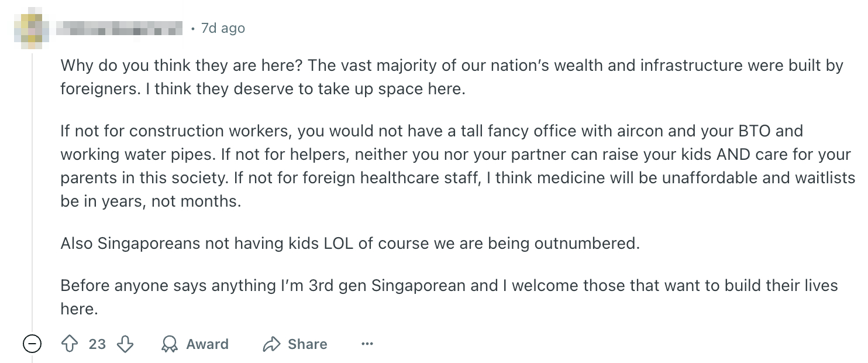Click the Award ribbon icon
This screenshot has width=868, height=363.
[x=169, y=344]
